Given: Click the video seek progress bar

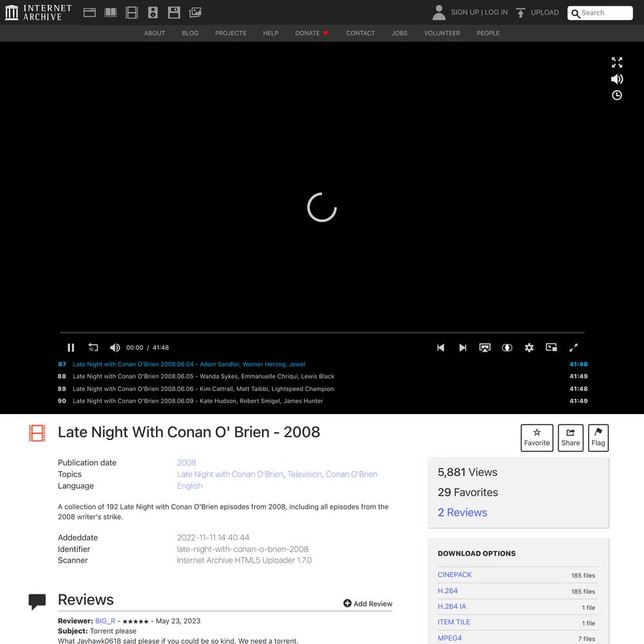Looking at the screenshot, I should tap(322, 332).
